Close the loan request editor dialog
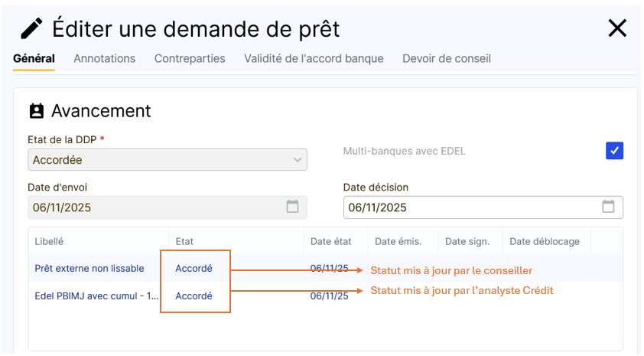 616,28
